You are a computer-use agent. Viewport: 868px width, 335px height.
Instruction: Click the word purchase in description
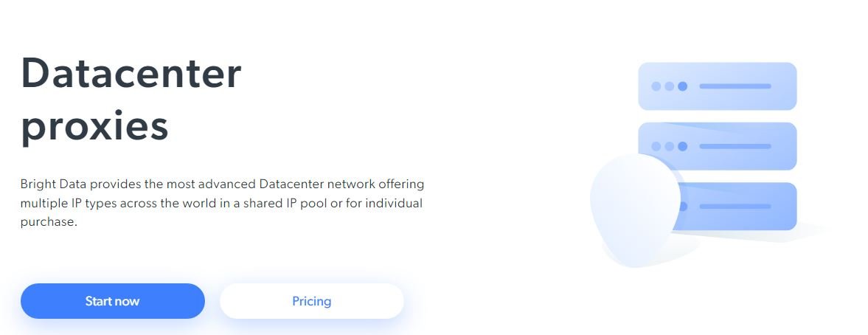pos(46,221)
